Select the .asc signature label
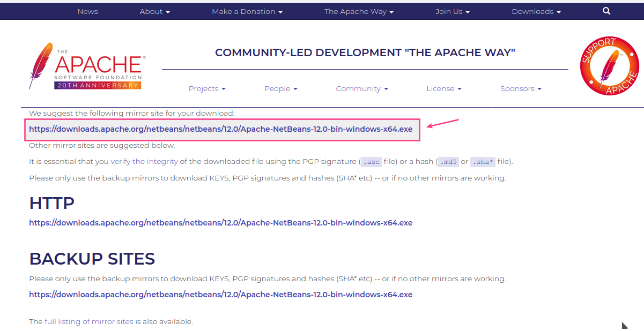Image resolution: width=644 pixels, height=331 pixels. (x=371, y=161)
